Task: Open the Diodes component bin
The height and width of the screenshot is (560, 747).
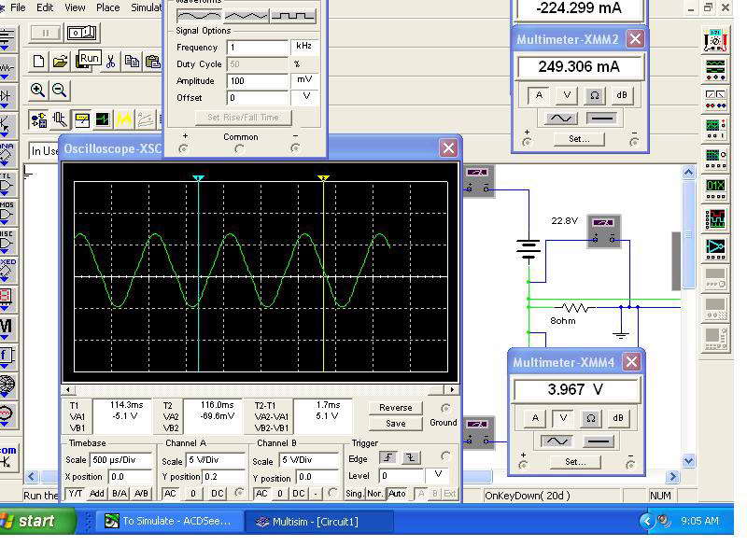Action: [7, 97]
